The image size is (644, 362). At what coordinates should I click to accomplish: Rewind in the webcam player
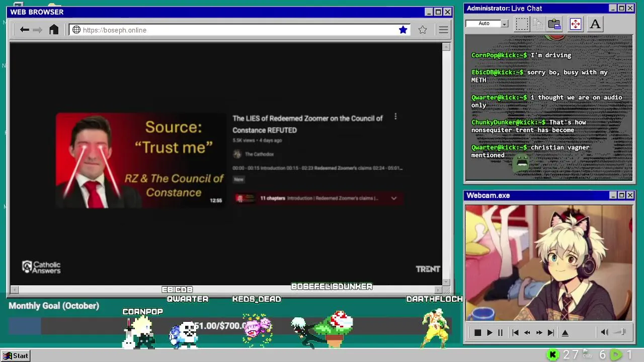(x=527, y=332)
